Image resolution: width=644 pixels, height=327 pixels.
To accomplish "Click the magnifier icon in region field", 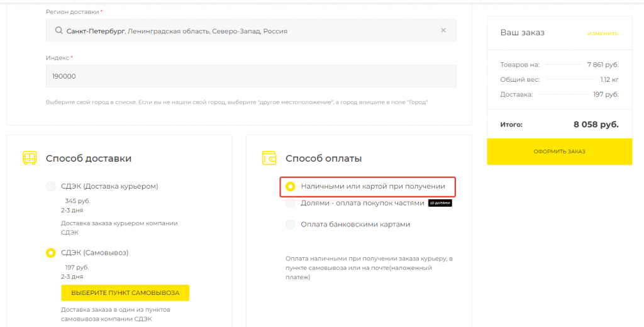I will click(58, 31).
